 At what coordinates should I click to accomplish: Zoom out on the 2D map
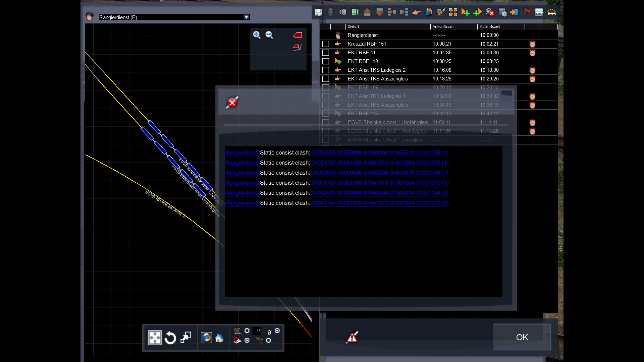269,35
